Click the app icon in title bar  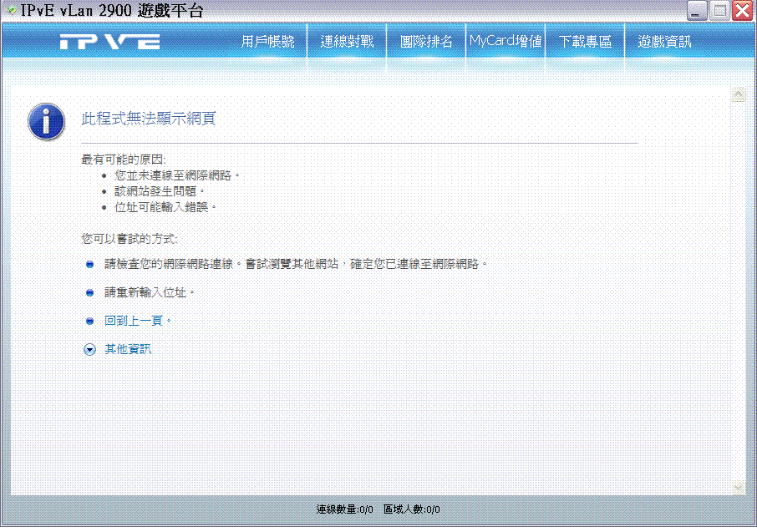(x=12, y=10)
